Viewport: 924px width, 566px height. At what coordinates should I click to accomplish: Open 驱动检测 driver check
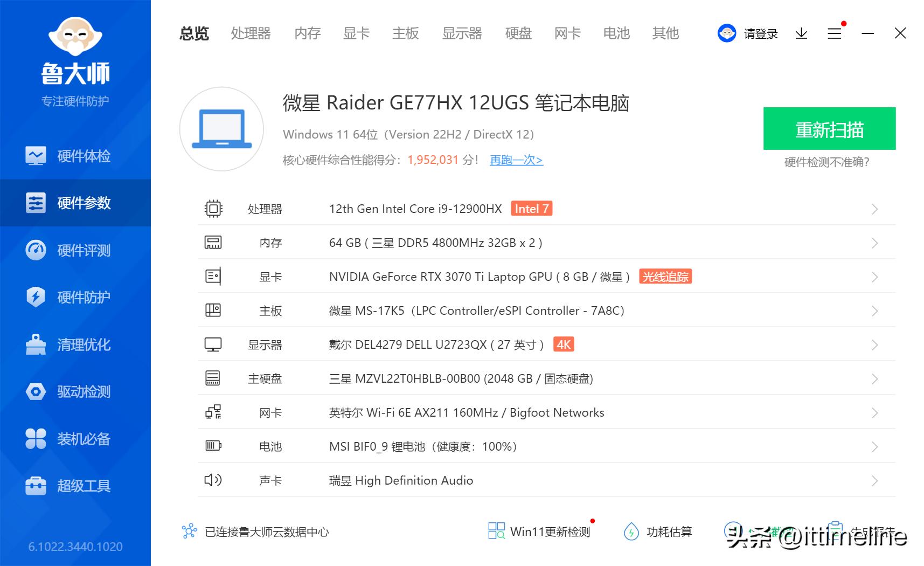(75, 391)
